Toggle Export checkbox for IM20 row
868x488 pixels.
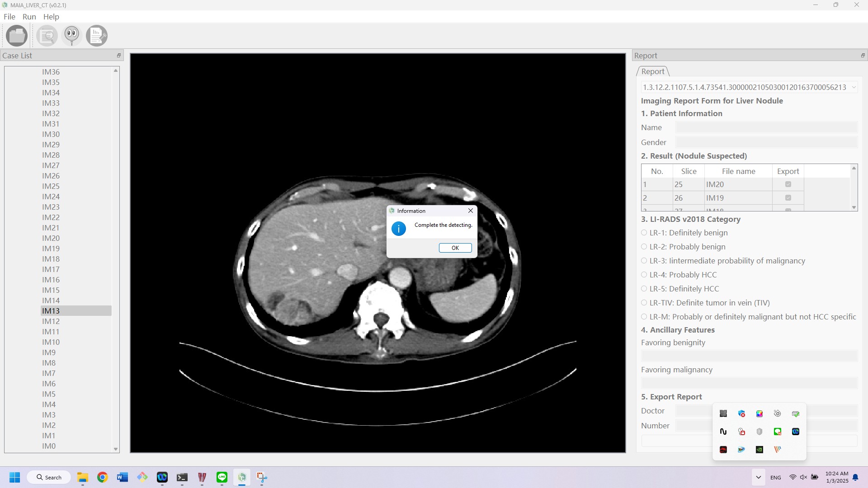[788, 184]
